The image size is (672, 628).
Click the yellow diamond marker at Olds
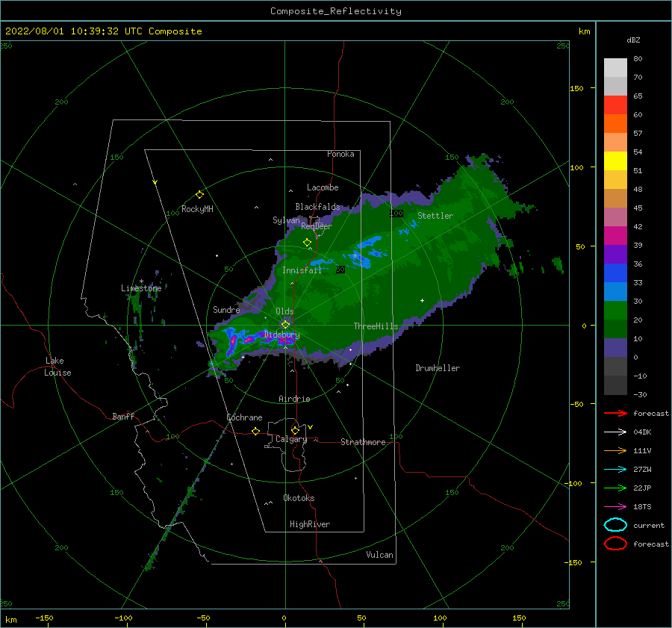pyautogui.click(x=285, y=325)
